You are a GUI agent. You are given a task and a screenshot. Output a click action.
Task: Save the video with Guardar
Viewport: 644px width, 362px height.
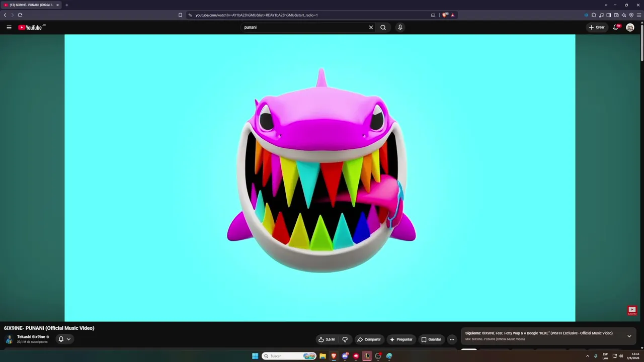click(x=431, y=339)
